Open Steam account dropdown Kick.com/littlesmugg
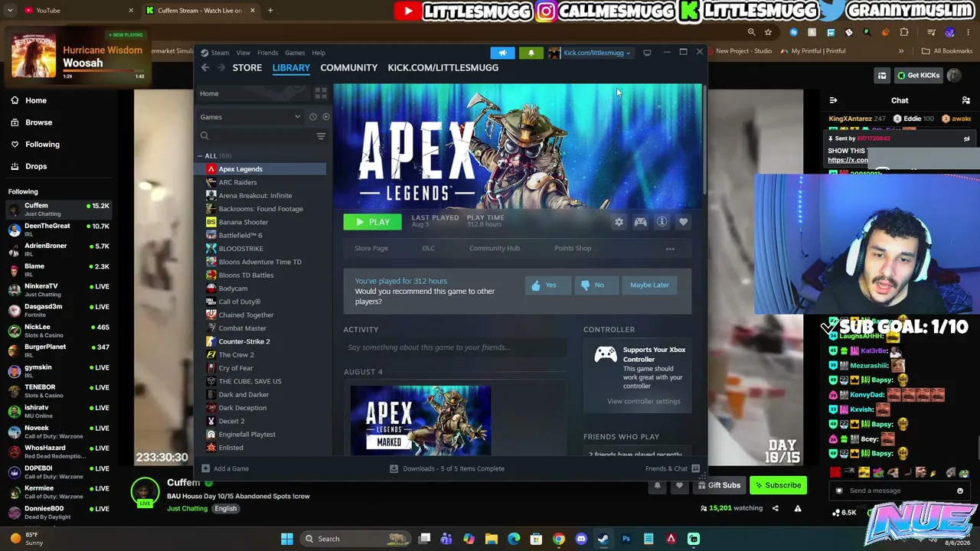The image size is (980, 551). (x=590, y=53)
